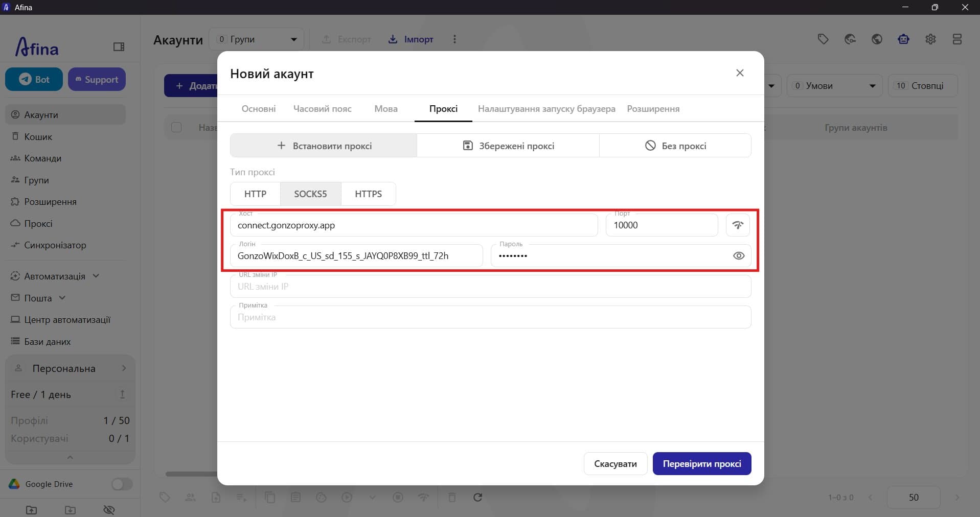
Task: Click into the Порт field
Action: tap(662, 225)
